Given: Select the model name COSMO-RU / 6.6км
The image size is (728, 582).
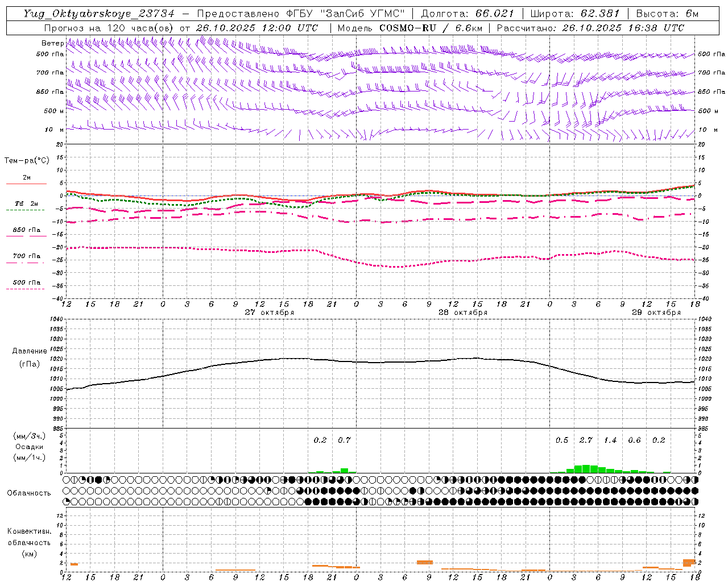Looking at the screenshot, I should pyautogui.click(x=431, y=28).
